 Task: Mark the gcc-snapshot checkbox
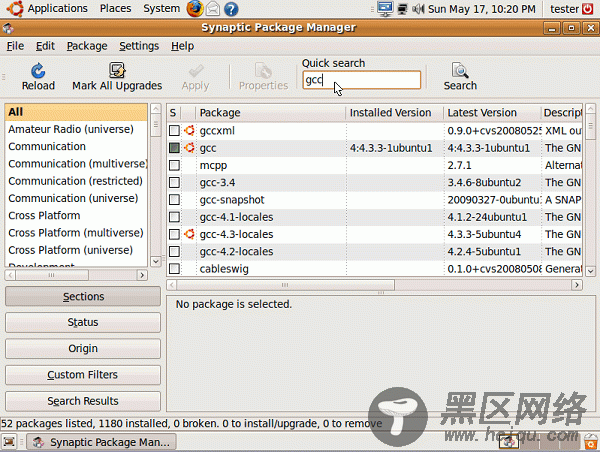[x=174, y=199]
